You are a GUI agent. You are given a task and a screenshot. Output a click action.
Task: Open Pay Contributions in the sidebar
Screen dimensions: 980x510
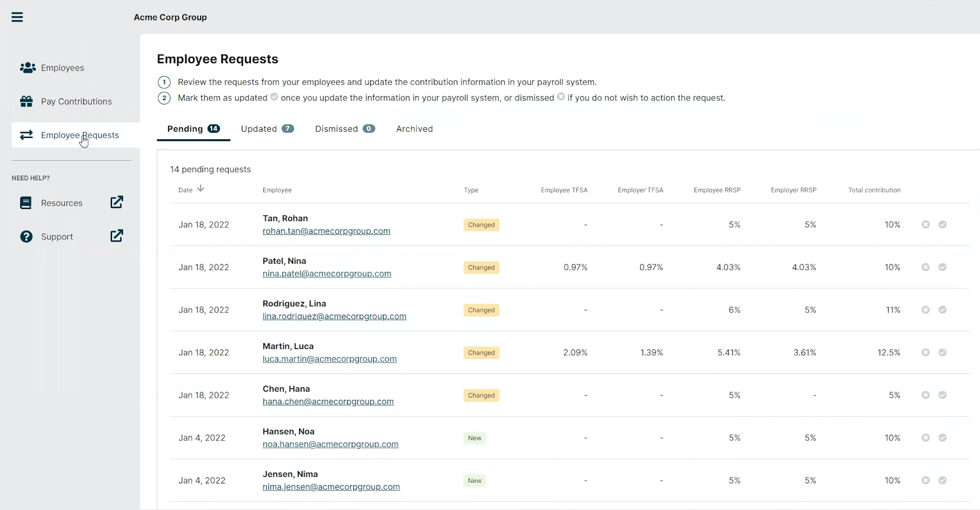pyautogui.click(x=76, y=102)
